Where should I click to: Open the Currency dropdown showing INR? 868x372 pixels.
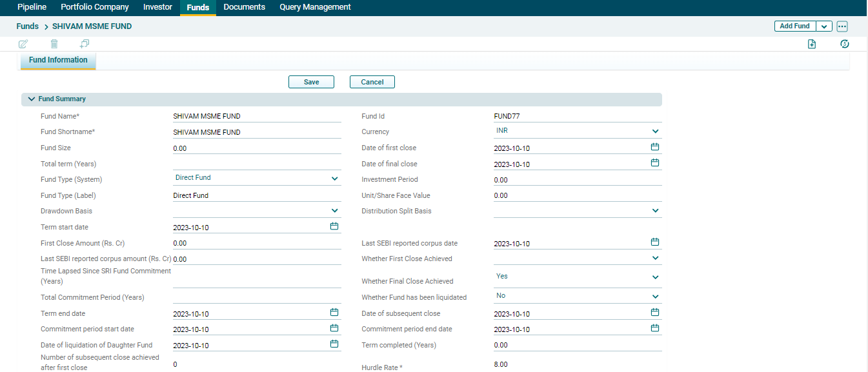click(x=655, y=132)
